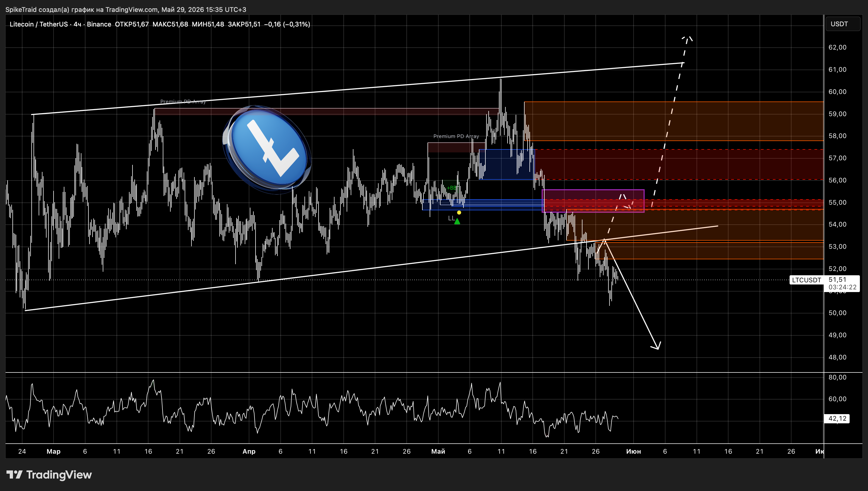Click the Июн date axis label

pyautogui.click(x=634, y=451)
